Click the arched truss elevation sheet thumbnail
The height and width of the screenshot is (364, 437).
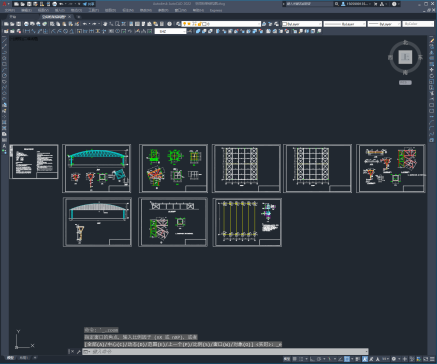tap(97, 168)
